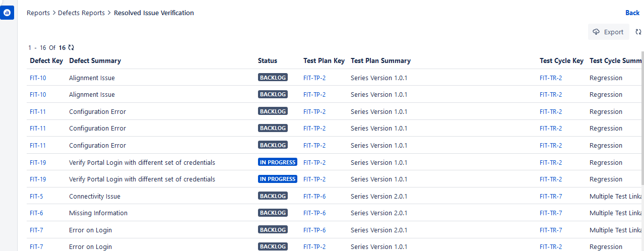Viewport: 644px width, 251px height.
Task: Click the refresh icon right of Export
Action: click(x=638, y=32)
